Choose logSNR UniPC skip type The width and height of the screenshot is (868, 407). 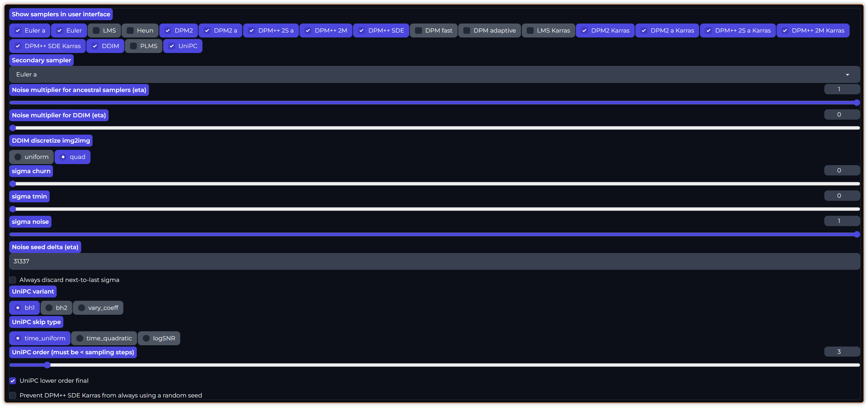[x=146, y=338]
